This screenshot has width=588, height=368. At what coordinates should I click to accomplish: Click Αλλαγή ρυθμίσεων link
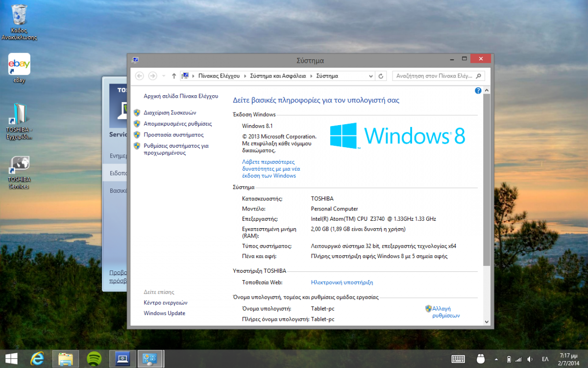(x=446, y=312)
